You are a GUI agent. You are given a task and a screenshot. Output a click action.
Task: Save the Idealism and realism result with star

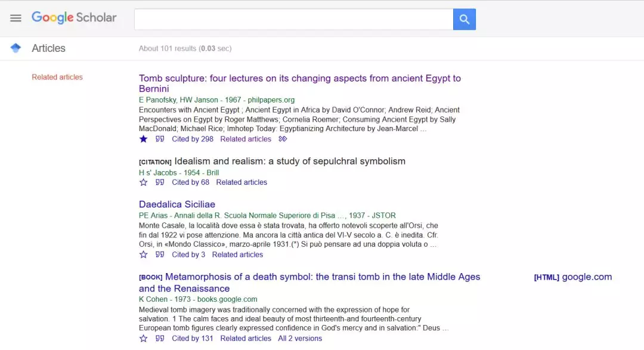pos(143,182)
